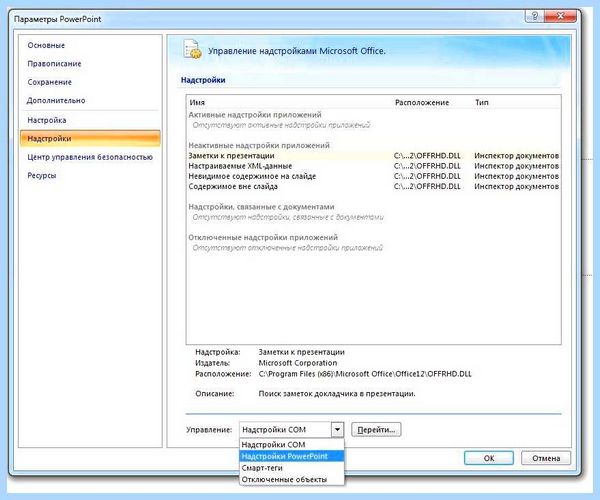Choose Надстройки PowerPoint in dropdown list
The height and width of the screenshot is (500, 600).
(292, 456)
